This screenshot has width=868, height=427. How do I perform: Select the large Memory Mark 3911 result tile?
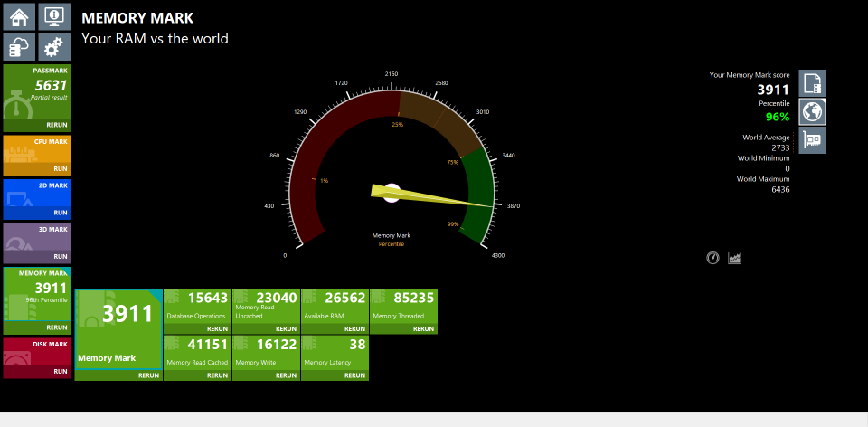118,329
